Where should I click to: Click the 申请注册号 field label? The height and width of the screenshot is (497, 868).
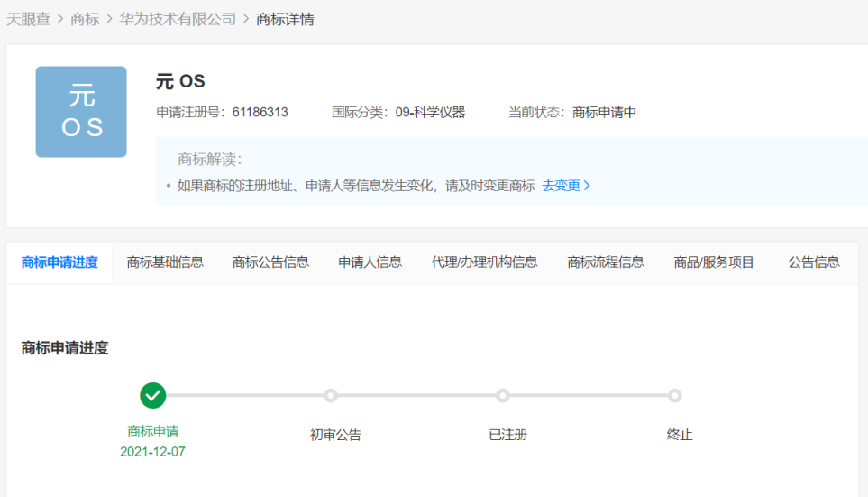pos(191,113)
